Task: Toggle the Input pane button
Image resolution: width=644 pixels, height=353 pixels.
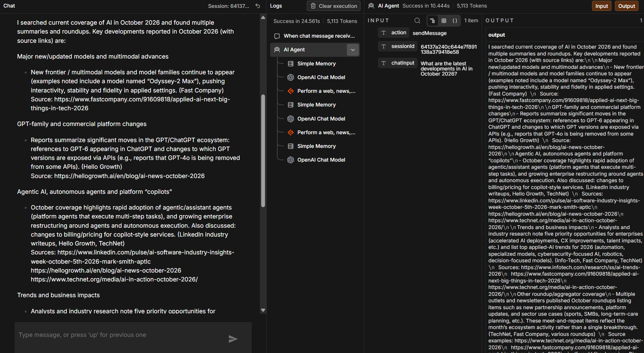Action: (x=602, y=6)
